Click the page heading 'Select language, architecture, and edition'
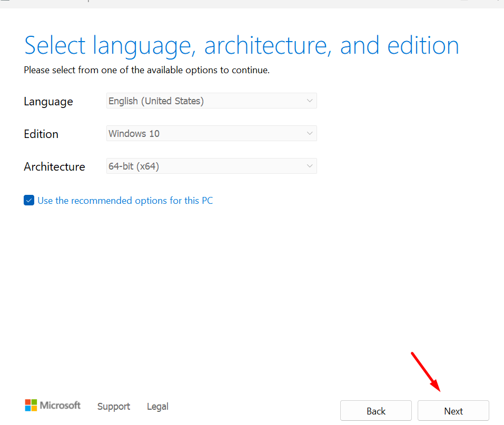 242,46
